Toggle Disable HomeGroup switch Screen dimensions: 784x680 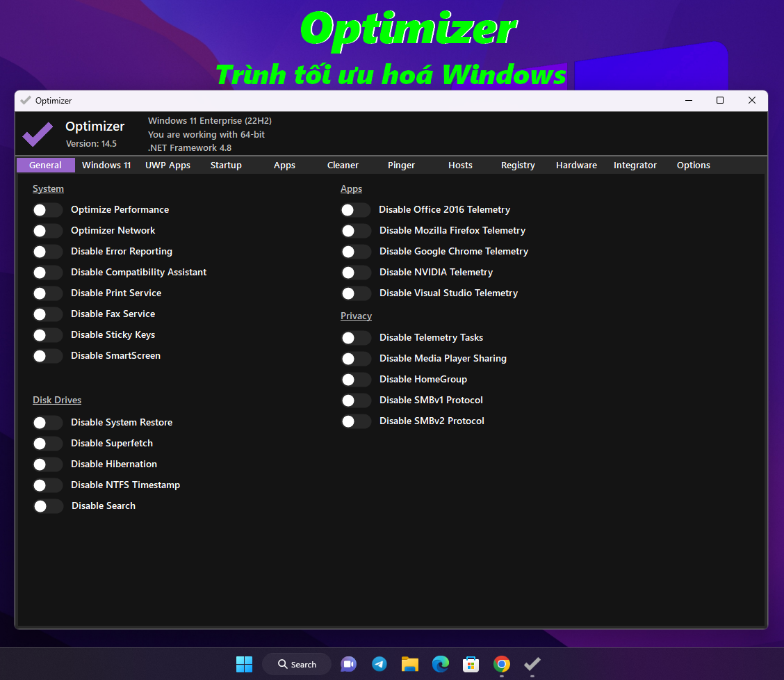(x=356, y=379)
